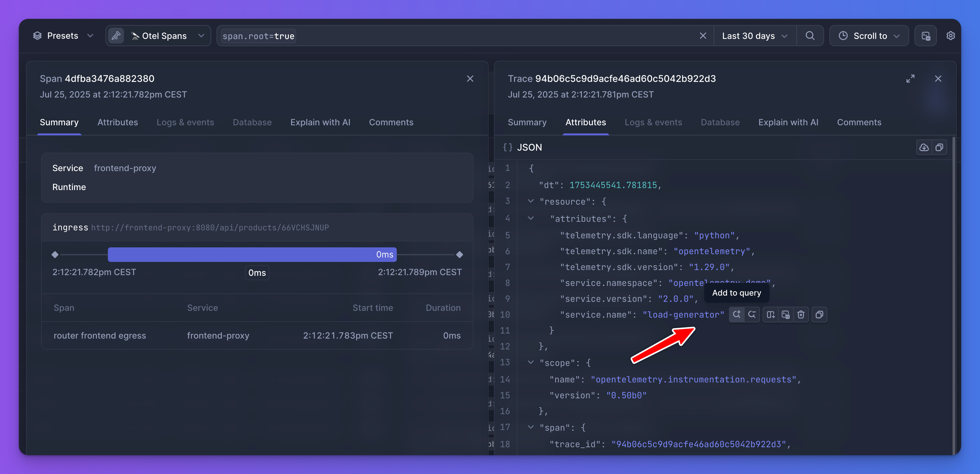Click the blue 0ms span duration bar
Image resolution: width=980 pixels, height=474 pixels.
252,254
